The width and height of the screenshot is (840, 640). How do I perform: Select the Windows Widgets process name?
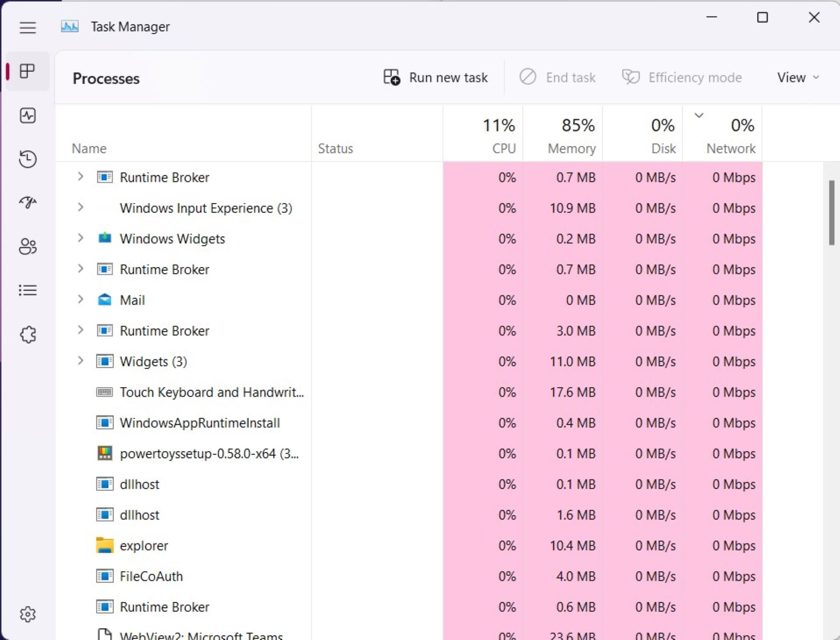point(172,239)
